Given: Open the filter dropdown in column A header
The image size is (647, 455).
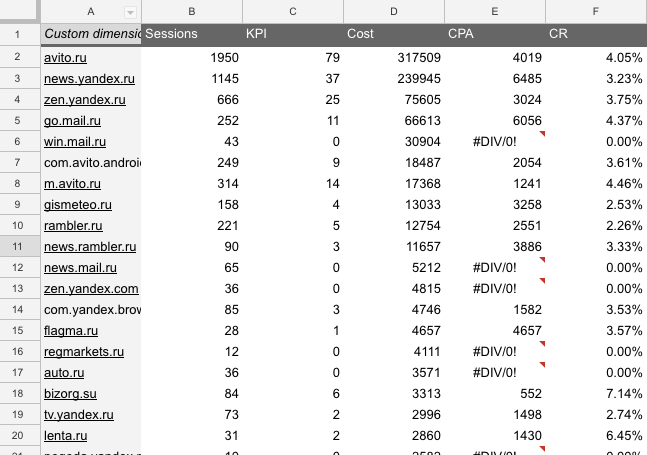Looking at the screenshot, I should click(130, 11).
